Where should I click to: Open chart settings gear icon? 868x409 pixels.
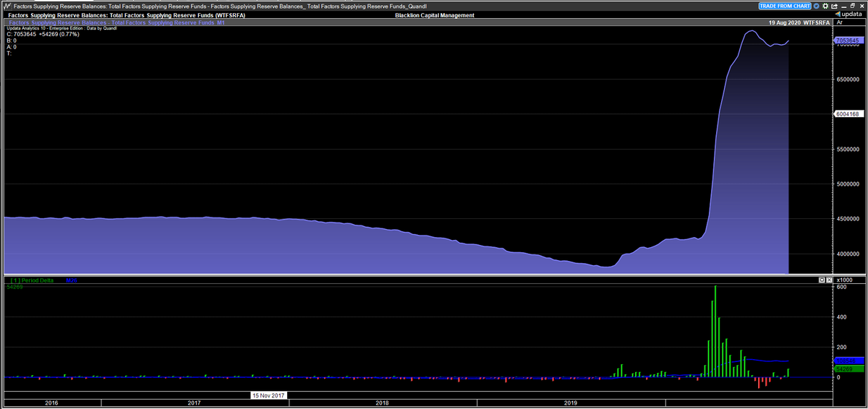click(825, 6)
